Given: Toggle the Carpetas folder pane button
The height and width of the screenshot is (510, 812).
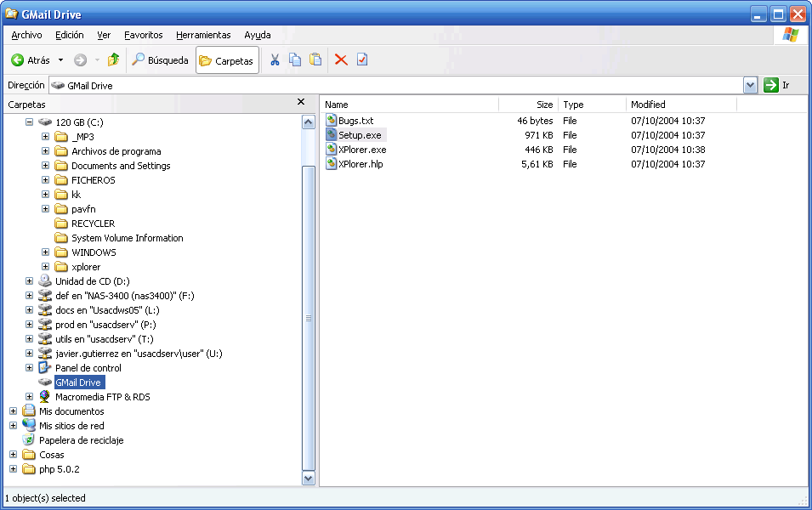Looking at the screenshot, I should tap(227, 60).
